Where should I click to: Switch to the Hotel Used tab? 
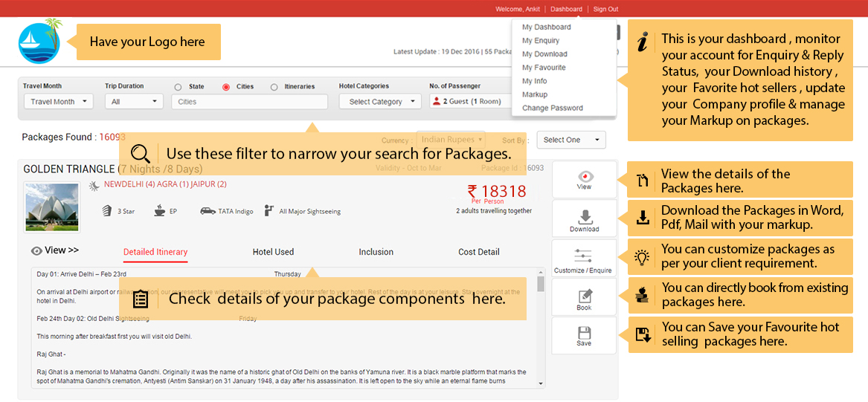pyautogui.click(x=273, y=252)
